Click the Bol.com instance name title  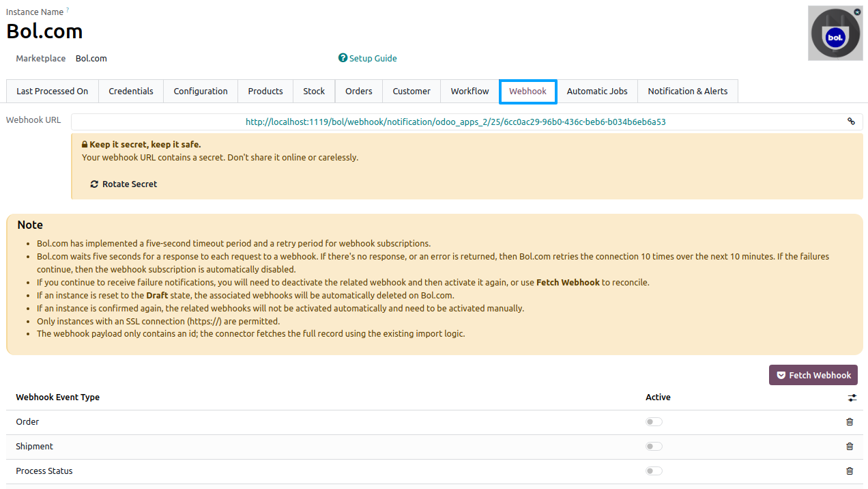click(44, 31)
